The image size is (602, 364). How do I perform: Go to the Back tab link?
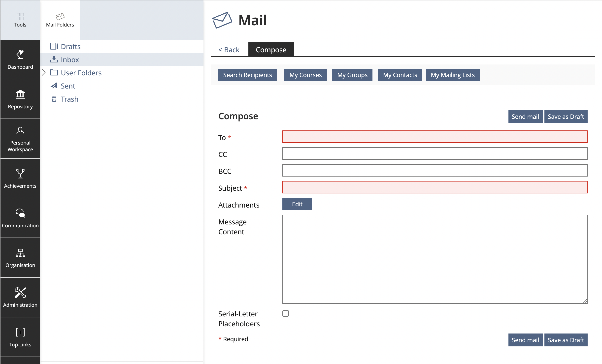point(229,50)
